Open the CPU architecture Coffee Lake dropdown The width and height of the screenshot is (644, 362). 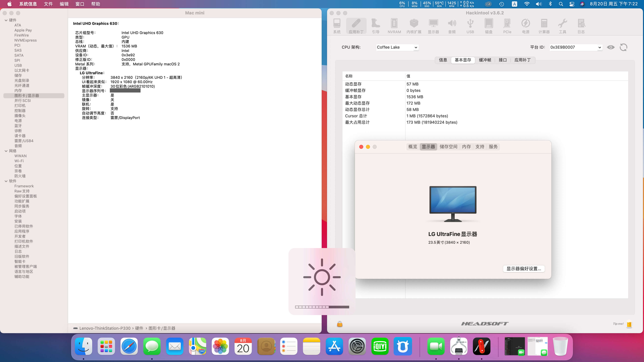(397, 47)
